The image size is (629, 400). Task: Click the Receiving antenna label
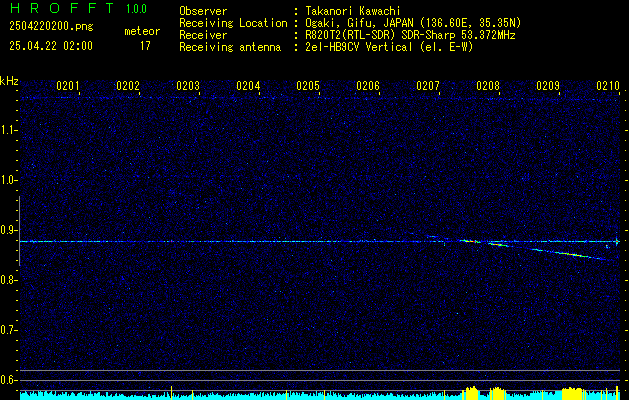230,47
